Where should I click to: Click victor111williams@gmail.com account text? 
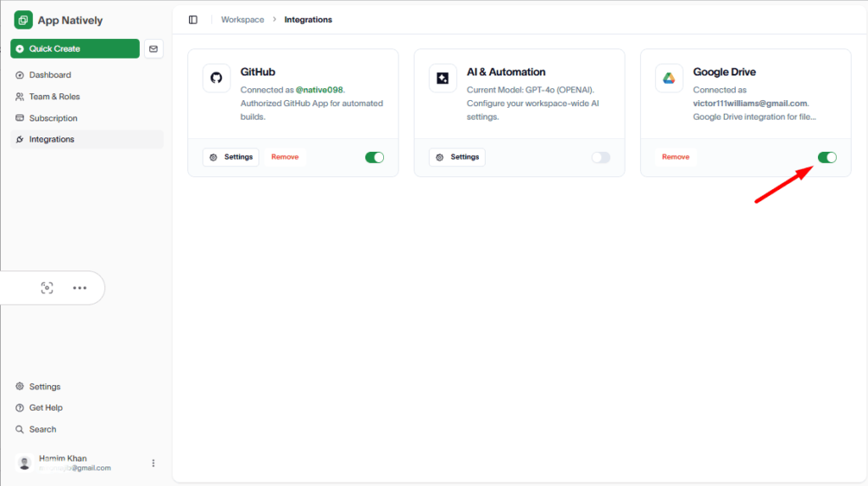click(749, 103)
